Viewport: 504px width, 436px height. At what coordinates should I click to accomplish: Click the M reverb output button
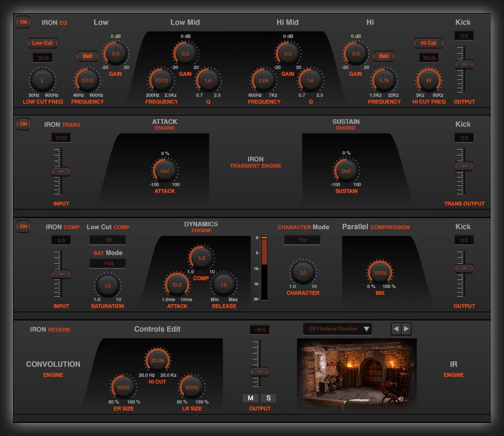point(250,398)
